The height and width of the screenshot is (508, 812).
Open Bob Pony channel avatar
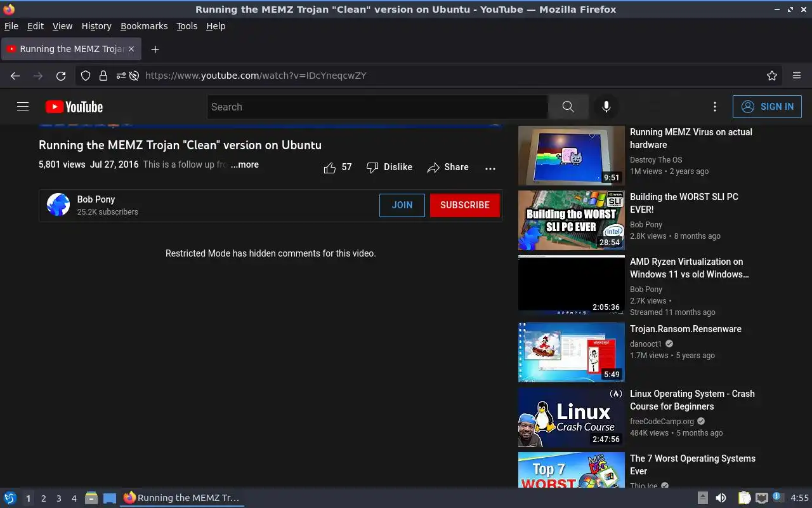[58, 204]
